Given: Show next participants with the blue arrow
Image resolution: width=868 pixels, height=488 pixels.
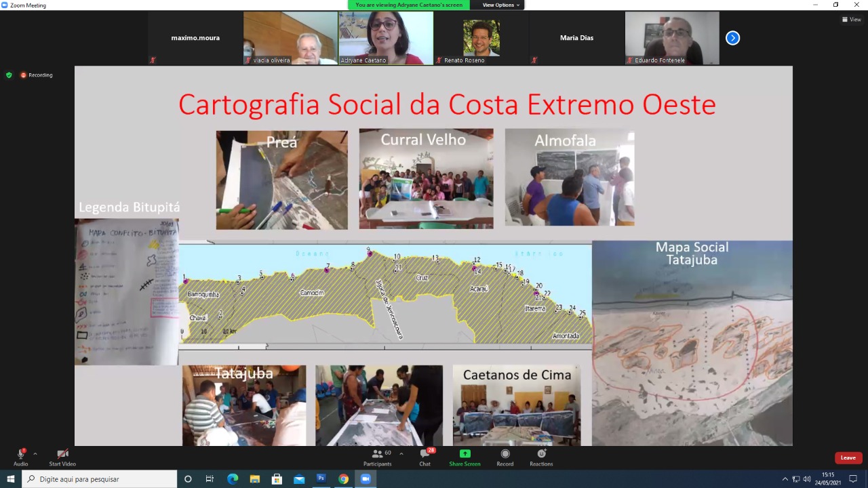Looking at the screenshot, I should click(x=732, y=38).
